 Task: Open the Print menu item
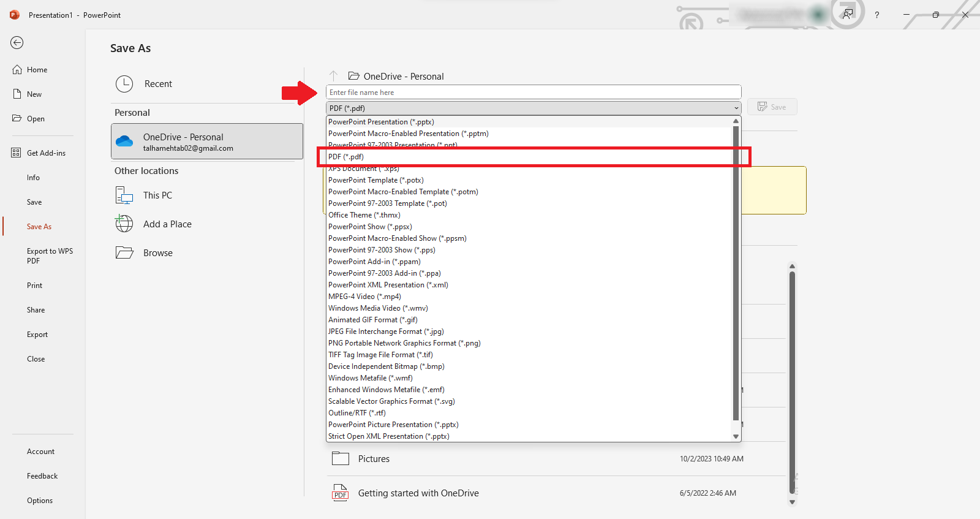coord(35,286)
